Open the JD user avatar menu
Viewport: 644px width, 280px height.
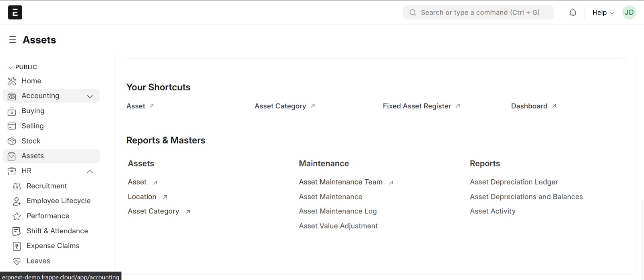[x=629, y=12]
